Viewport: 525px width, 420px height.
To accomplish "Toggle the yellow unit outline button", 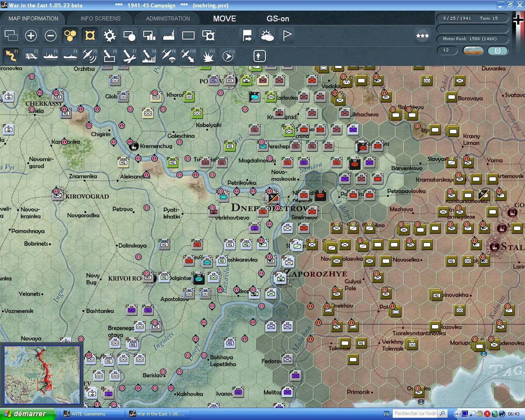I will [90, 36].
